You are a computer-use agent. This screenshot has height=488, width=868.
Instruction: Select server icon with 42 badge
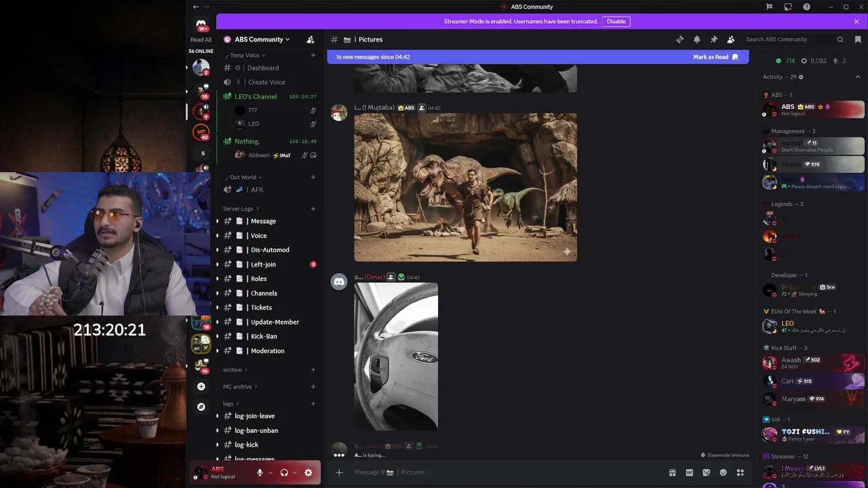pos(201,132)
